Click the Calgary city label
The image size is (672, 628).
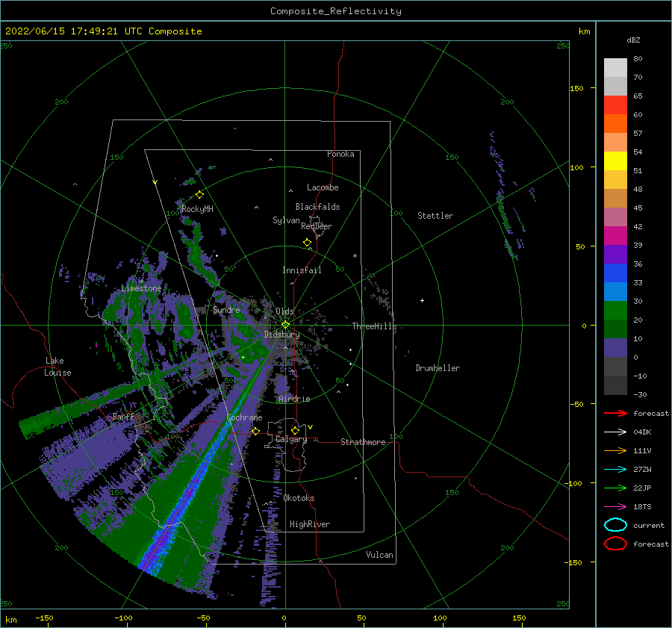coord(291,439)
